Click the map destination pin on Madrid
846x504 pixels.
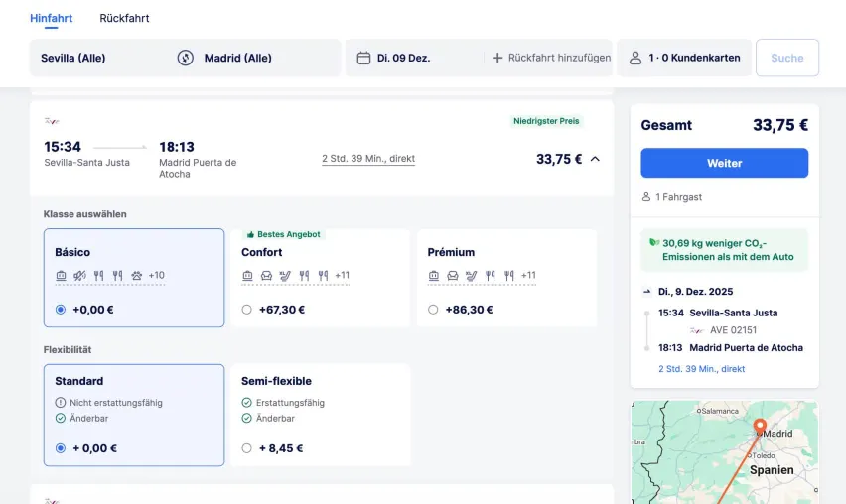coord(760,427)
